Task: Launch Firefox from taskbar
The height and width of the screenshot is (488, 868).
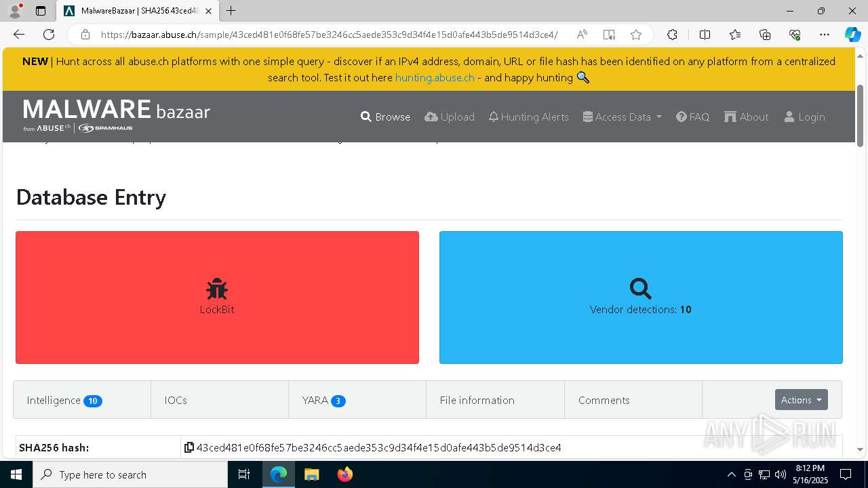Action: [345, 474]
